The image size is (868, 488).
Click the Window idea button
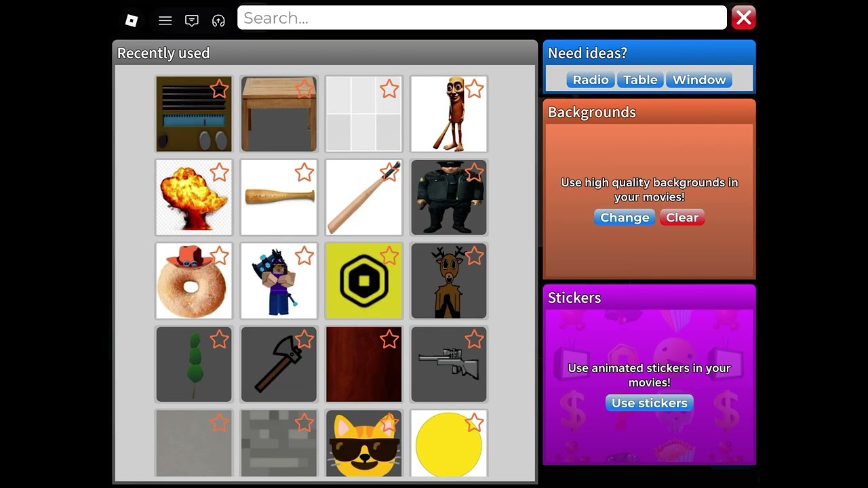[x=699, y=80]
